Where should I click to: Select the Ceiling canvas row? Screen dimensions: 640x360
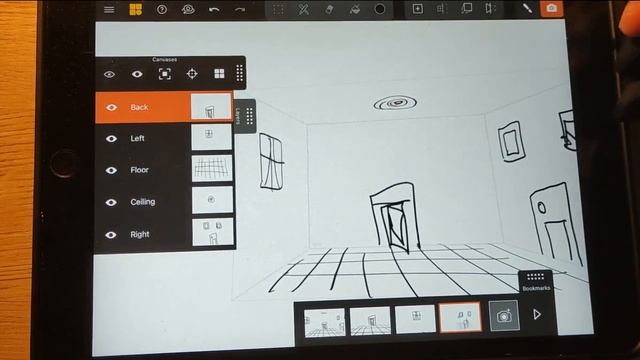pyautogui.click(x=164, y=202)
